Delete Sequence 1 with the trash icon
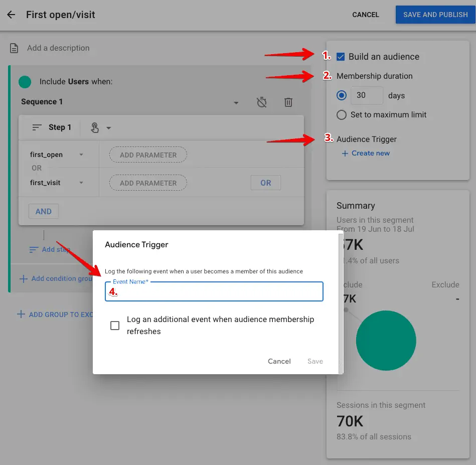 (288, 102)
